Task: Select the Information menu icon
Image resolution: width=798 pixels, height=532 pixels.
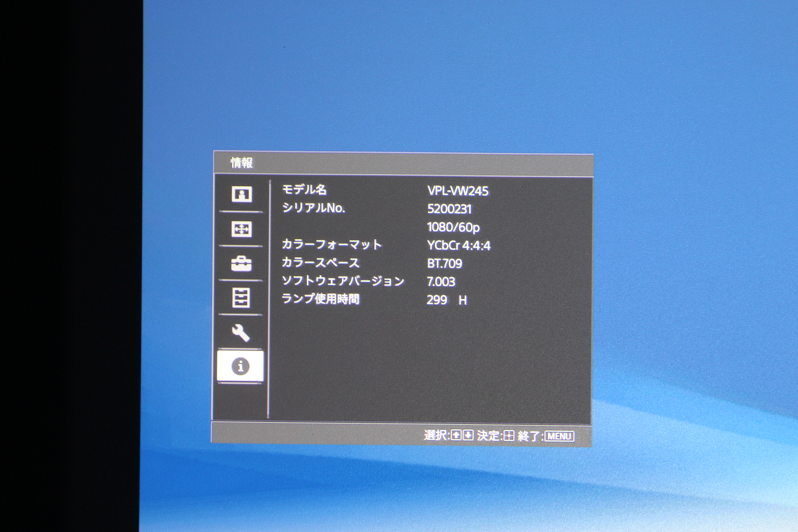Action: 240,366
